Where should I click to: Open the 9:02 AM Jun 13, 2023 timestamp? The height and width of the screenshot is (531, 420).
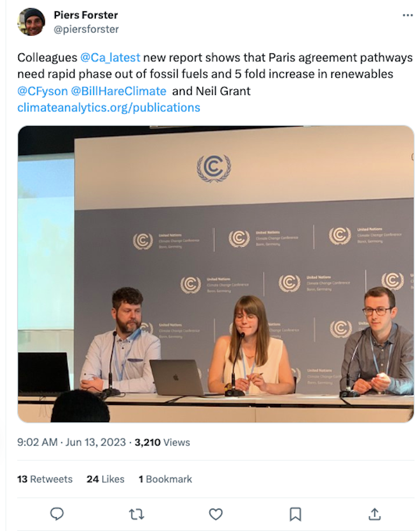pyautogui.click(x=72, y=442)
